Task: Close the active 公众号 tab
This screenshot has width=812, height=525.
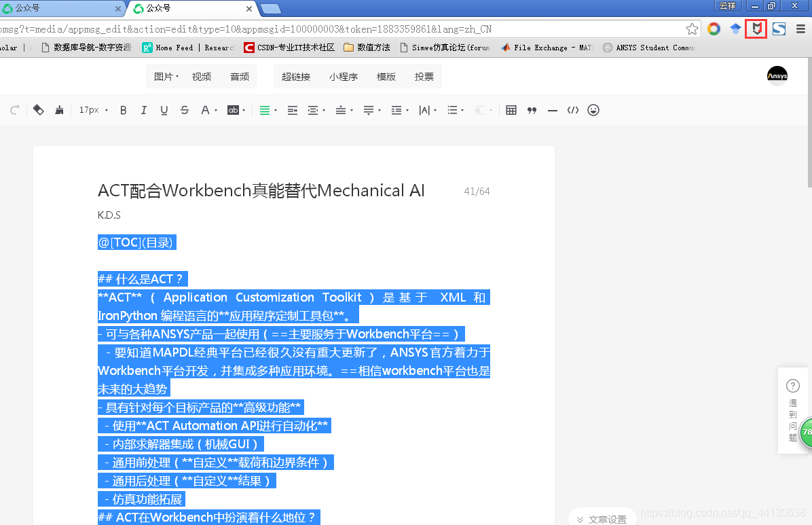Action: (x=249, y=9)
